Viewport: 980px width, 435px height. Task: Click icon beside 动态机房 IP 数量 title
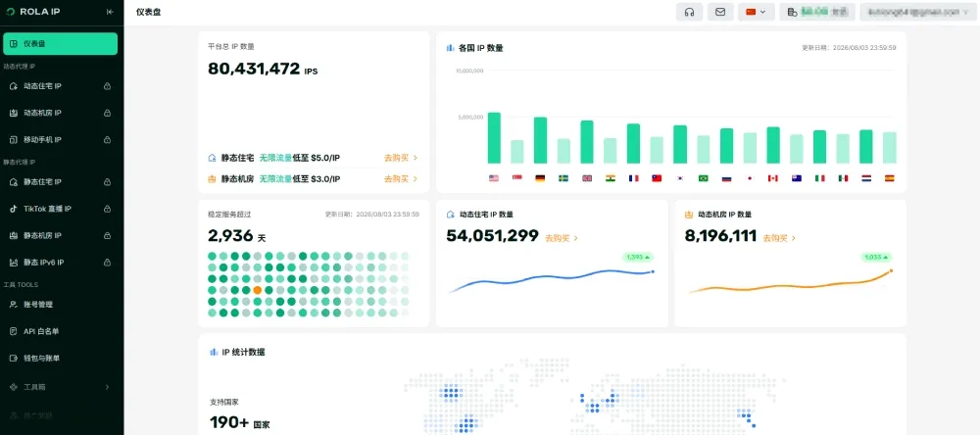[689, 215]
